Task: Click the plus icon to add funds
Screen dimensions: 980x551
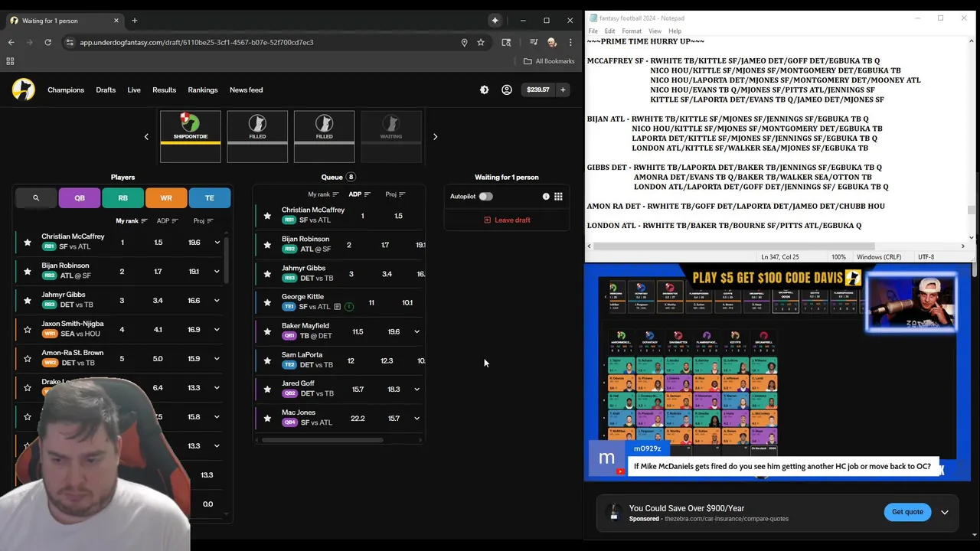Action: click(x=563, y=90)
